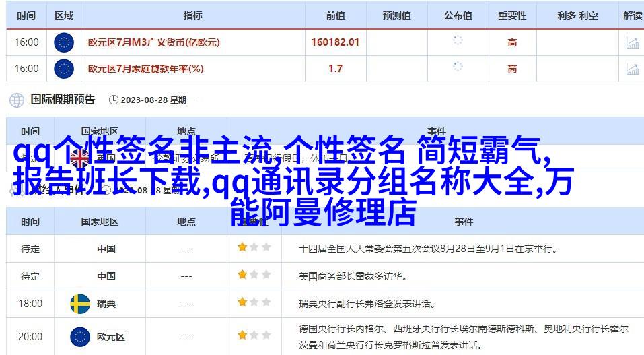Click the Sweden flag icon
This screenshot has width=644, height=355.
point(80,304)
